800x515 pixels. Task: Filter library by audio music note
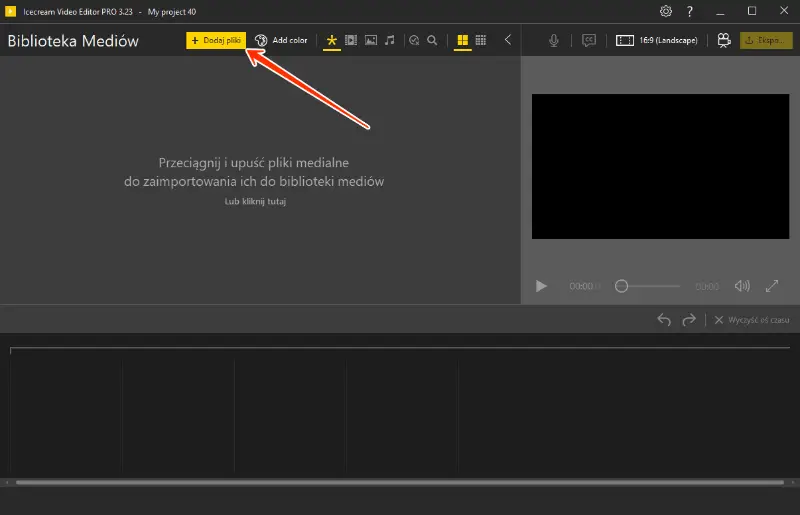390,40
